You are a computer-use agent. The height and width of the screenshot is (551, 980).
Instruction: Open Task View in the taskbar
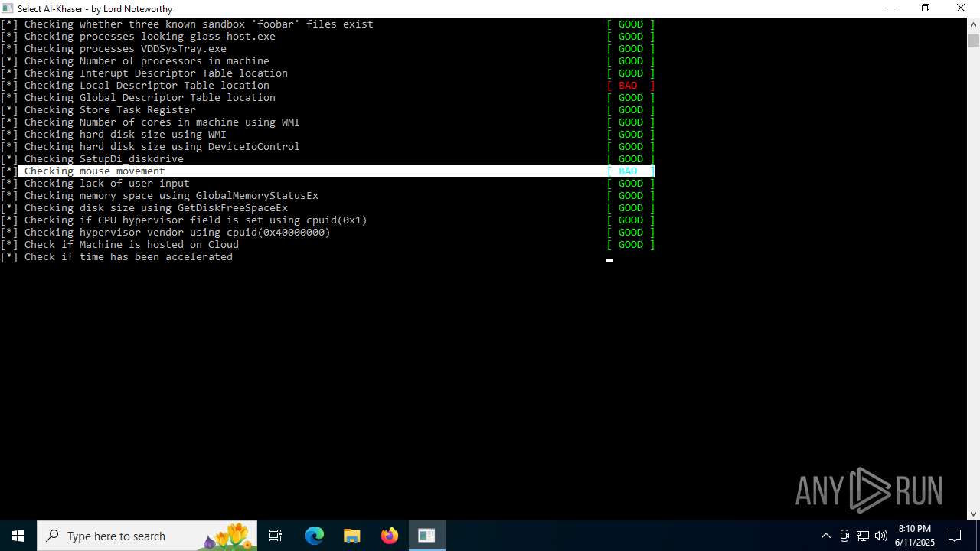click(276, 536)
